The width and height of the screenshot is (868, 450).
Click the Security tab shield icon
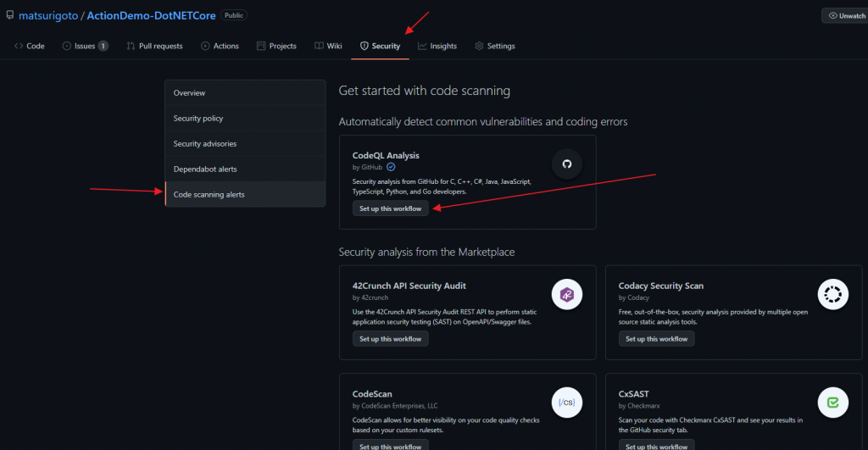point(364,46)
